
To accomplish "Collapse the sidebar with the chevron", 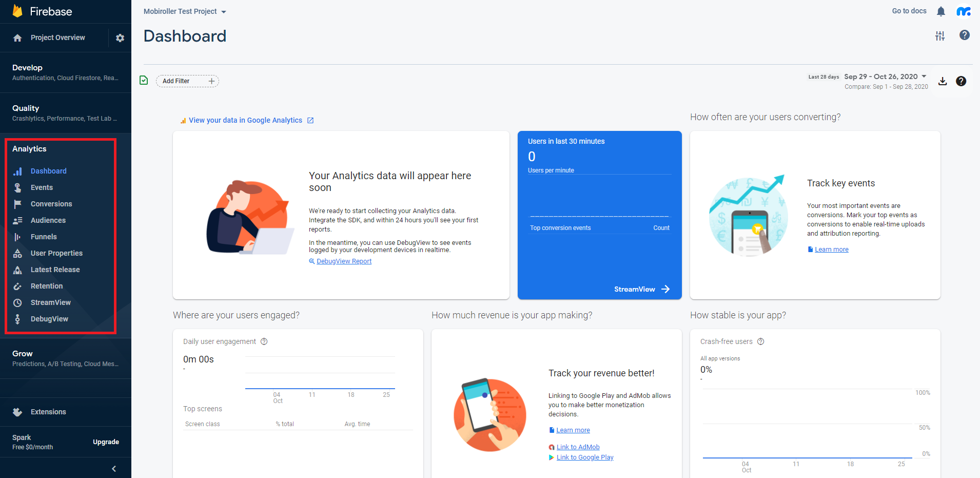I will click(x=114, y=468).
